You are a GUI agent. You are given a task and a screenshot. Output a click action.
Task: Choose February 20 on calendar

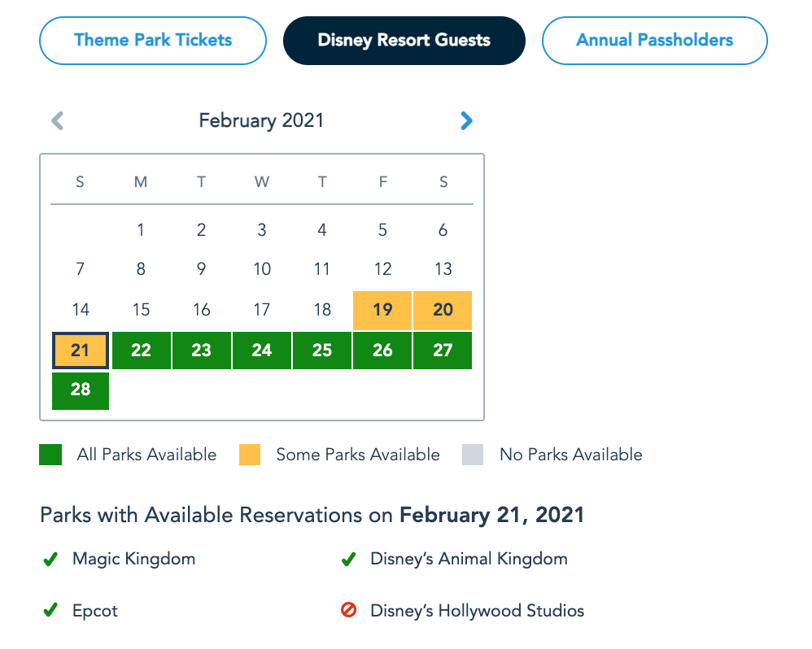[443, 310]
